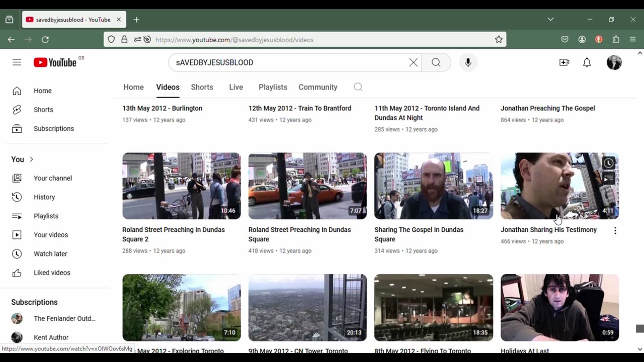
Task: Open a new browser tab
Action: coord(136,20)
